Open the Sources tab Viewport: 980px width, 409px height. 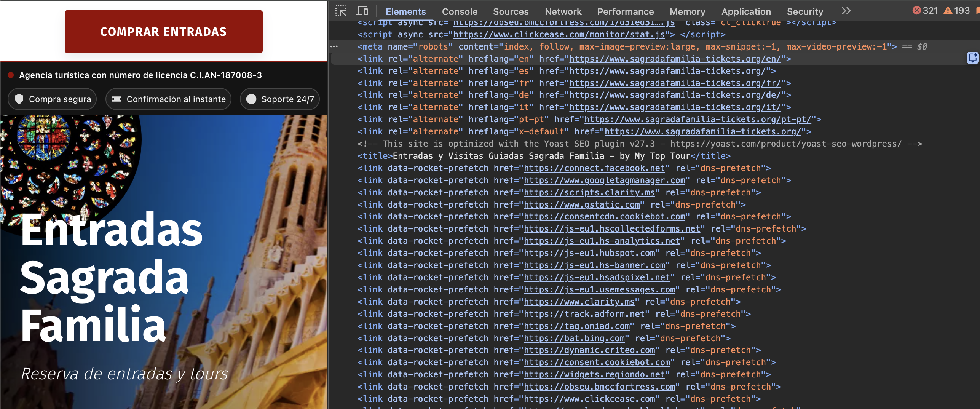click(511, 11)
